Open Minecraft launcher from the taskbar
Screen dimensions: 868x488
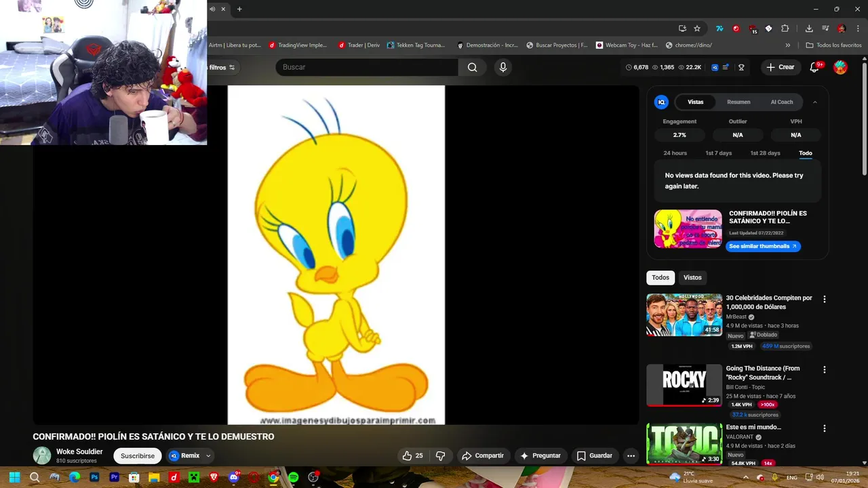[x=194, y=477]
